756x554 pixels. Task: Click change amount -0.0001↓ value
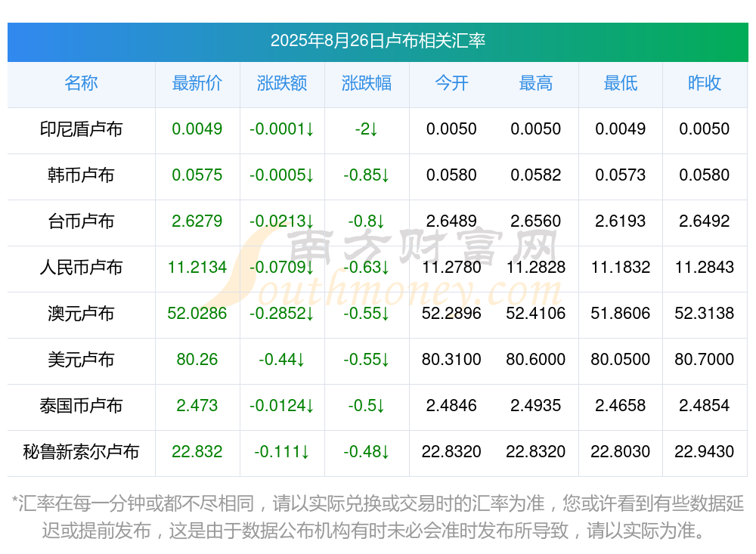pyautogui.click(x=282, y=129)
